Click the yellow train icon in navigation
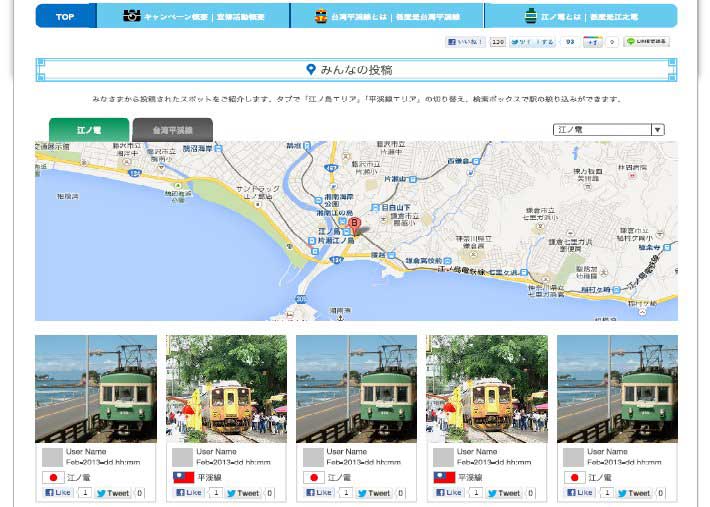 pyautogui.click(x=321, y=16)
